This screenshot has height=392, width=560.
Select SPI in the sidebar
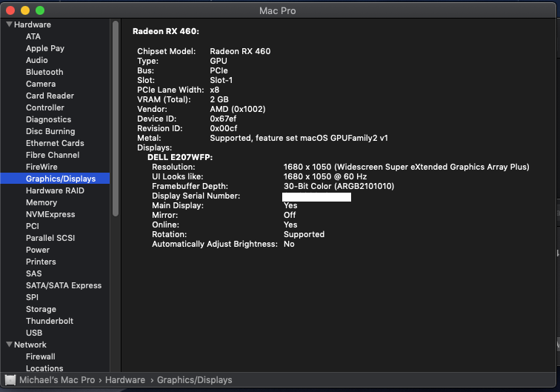tap(32, 297)
